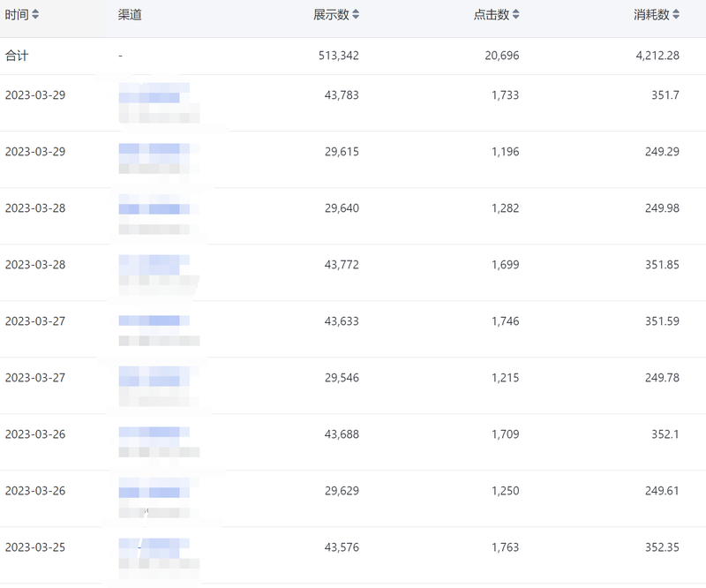Screen dimensions: 706x588
Task: Click date 2023-03-26 in 29,629 row
Action: pyautogui.click(x=35, y=491)
